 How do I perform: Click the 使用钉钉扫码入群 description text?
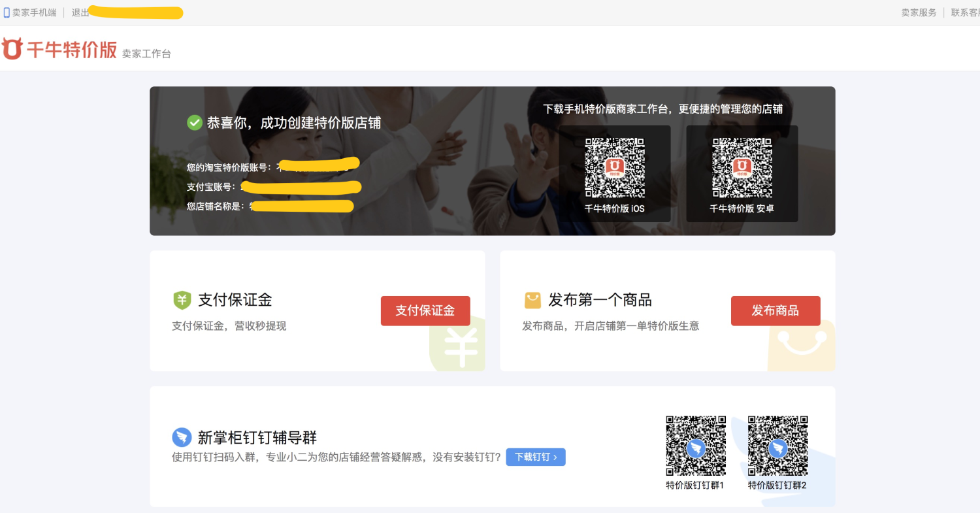pos(336,457)
